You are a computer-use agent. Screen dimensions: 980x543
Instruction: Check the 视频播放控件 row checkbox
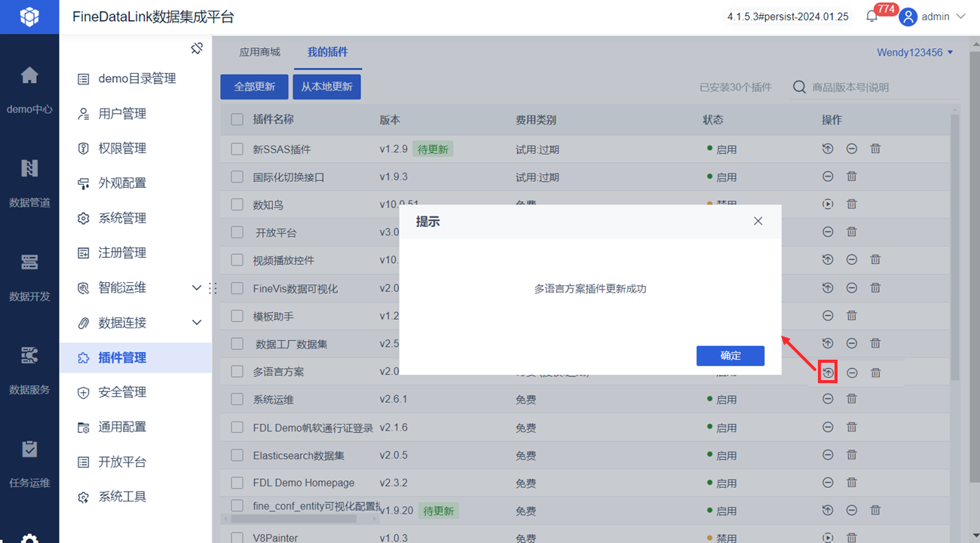[237, 260]
